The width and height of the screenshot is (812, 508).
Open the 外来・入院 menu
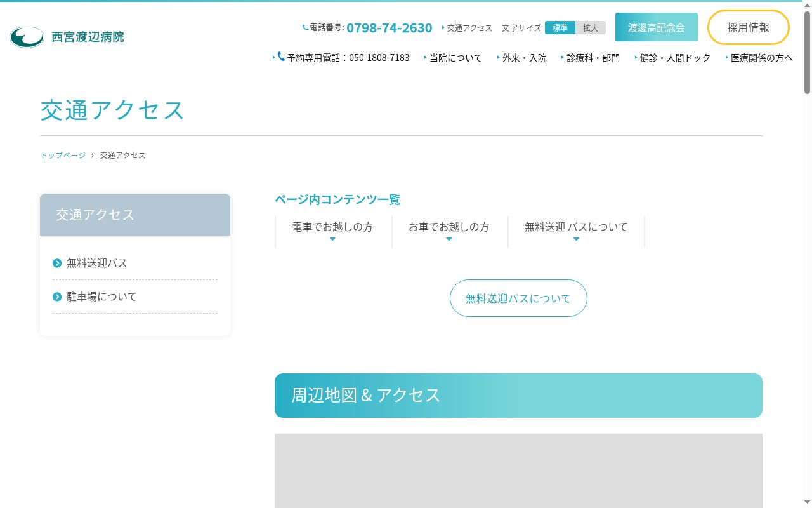[524, 58]
